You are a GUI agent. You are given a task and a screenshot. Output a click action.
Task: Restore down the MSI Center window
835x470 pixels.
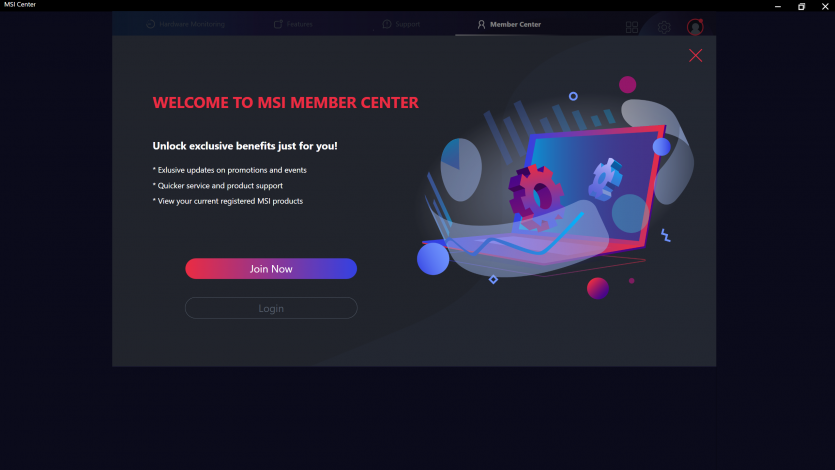click(801, 6)
